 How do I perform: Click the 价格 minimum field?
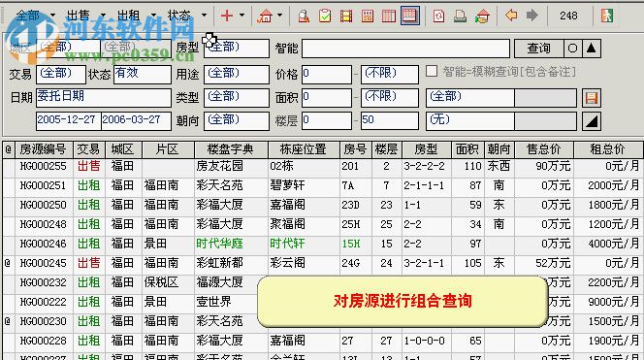[x=327, y=75]
